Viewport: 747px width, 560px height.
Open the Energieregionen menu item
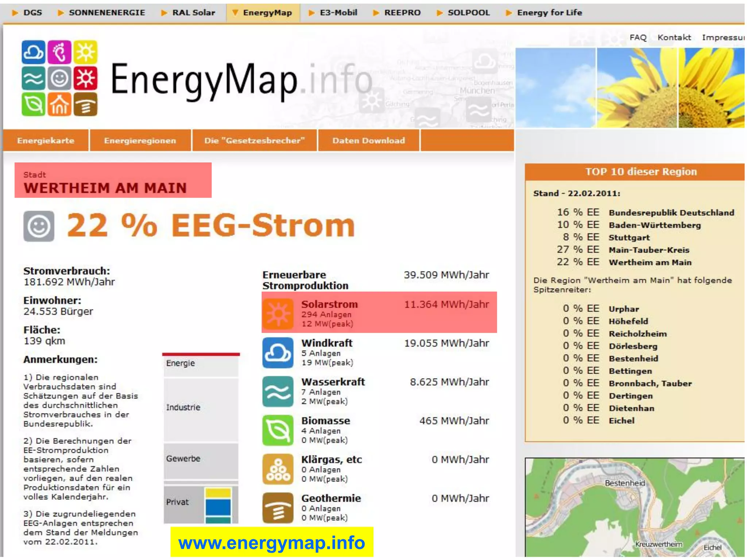140,140
